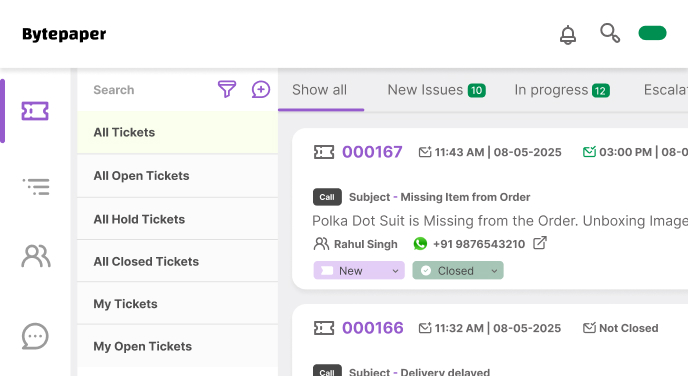Viewport: 688px width, 376px height.
Task: Select All Hold Tickets view
Action: [177, 219]
